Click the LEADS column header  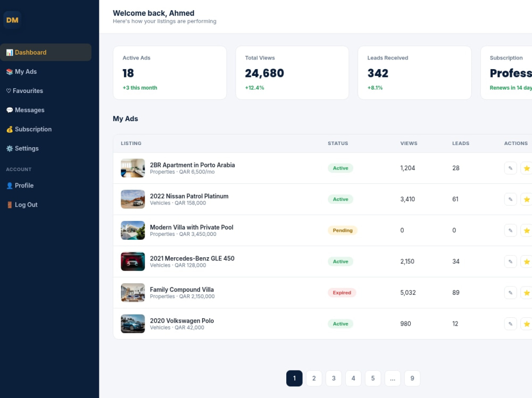[x=461, y=143]
